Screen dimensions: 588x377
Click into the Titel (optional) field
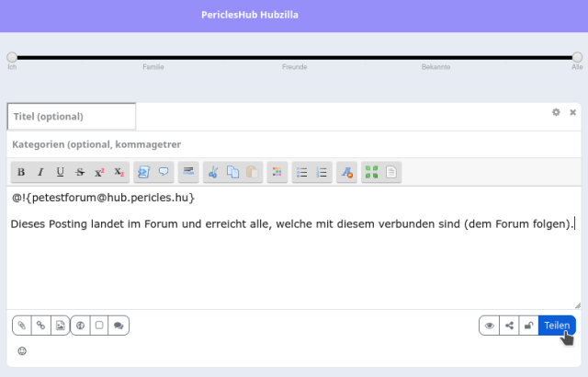coord(72,117)
